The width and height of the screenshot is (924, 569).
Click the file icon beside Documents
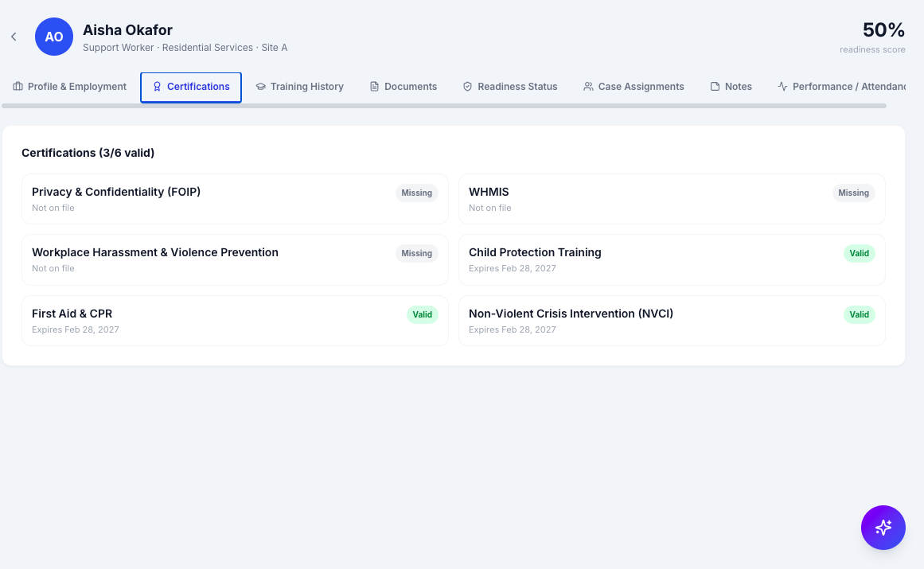(374, 87)
